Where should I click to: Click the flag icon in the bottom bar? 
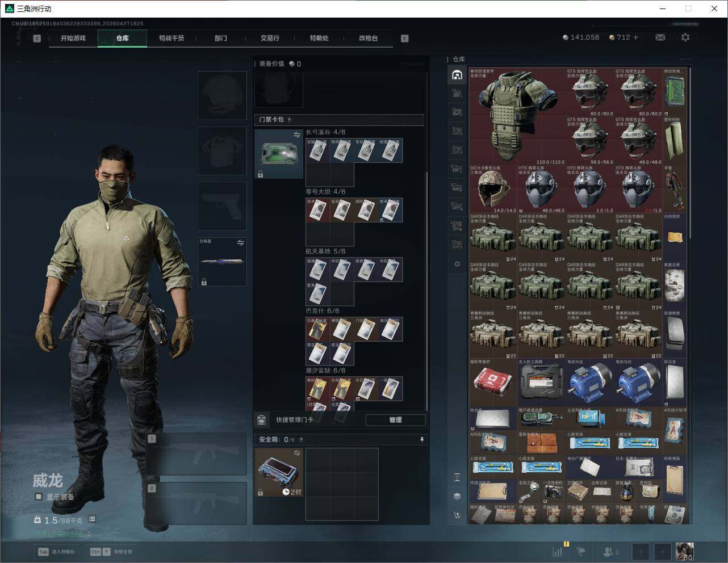[581, 551]
